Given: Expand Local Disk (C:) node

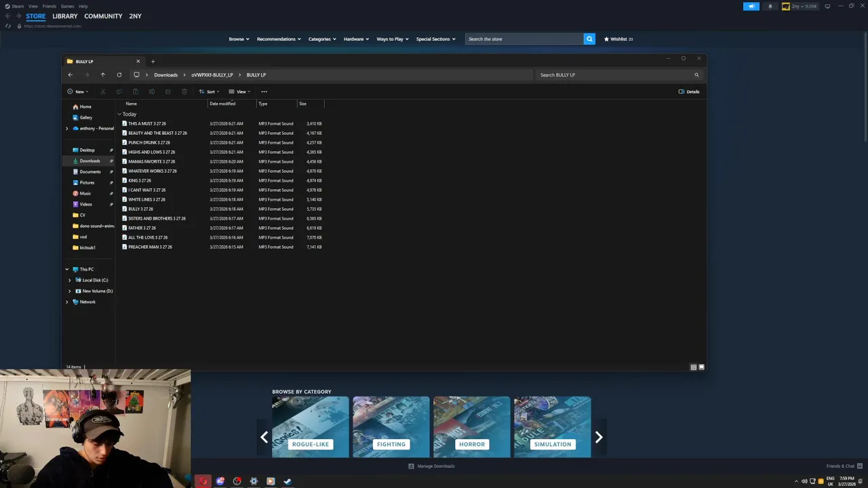Looking at the screenshot, I should [69, 280].
